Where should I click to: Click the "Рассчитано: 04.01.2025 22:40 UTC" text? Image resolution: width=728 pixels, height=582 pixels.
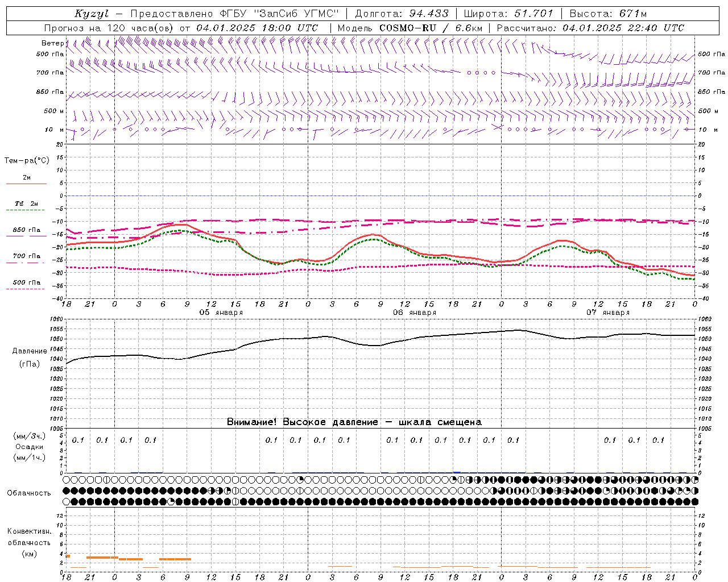590,28
